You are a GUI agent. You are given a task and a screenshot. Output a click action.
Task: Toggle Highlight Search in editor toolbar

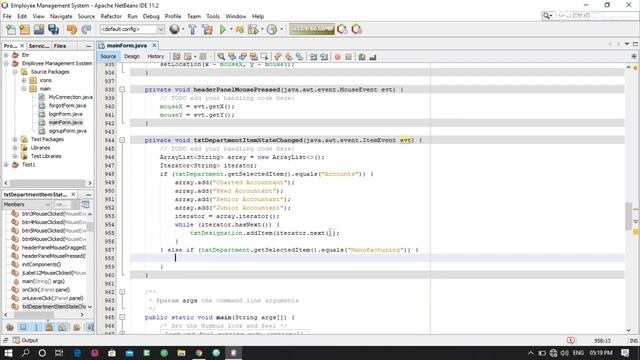(253, 57)
